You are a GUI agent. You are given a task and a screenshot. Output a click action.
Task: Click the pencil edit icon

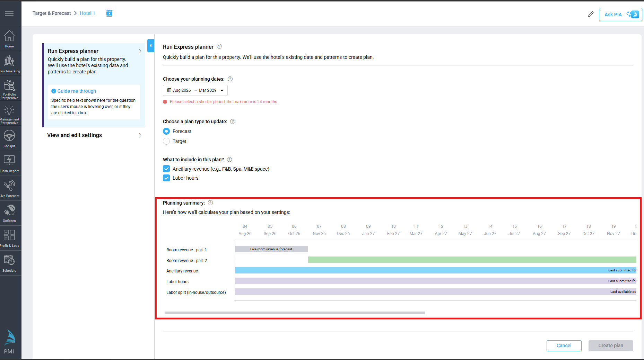[591, 14]
